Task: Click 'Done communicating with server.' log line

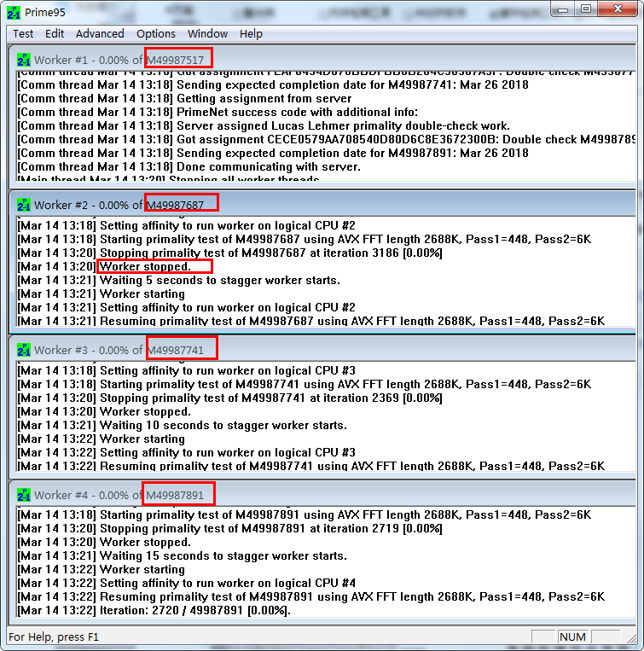Action: 189,167
